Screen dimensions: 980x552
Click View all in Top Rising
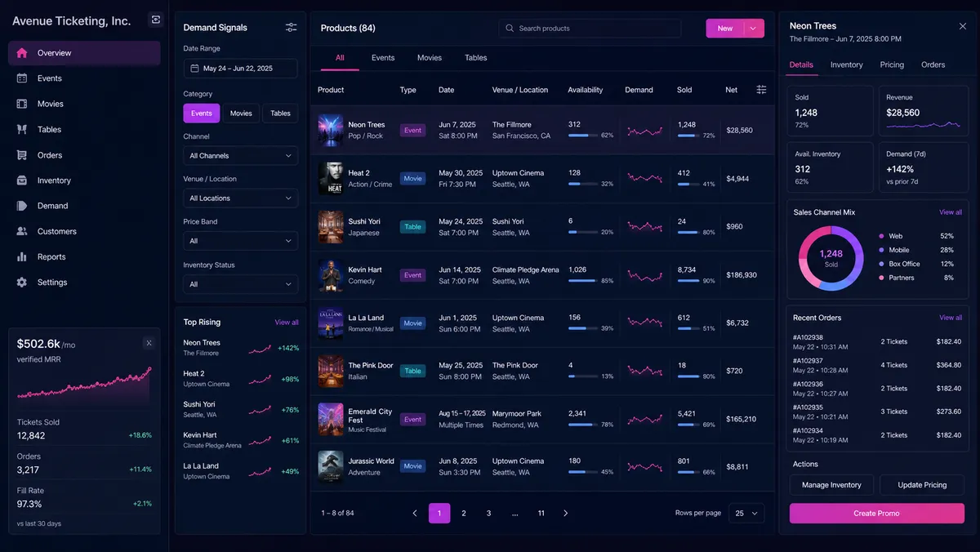point(287,323)
